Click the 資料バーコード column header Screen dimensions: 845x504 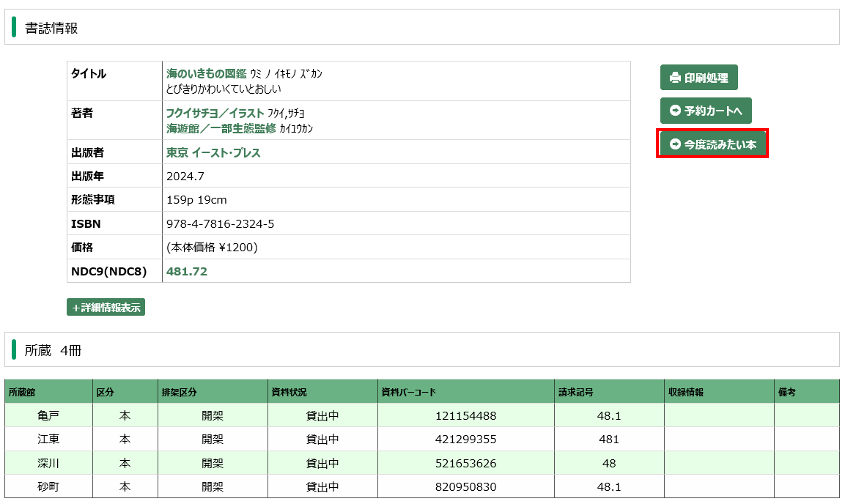408,392
